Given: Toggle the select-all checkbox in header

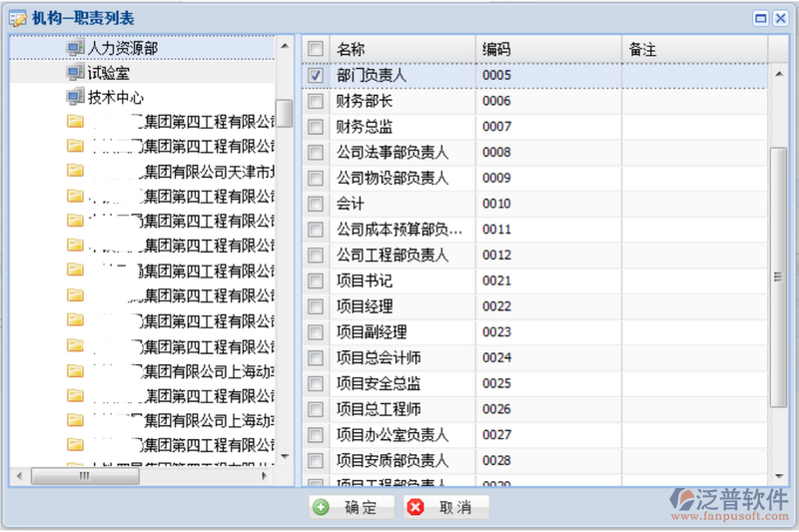Looking at the screenshot, I should (x=316, y=49).
